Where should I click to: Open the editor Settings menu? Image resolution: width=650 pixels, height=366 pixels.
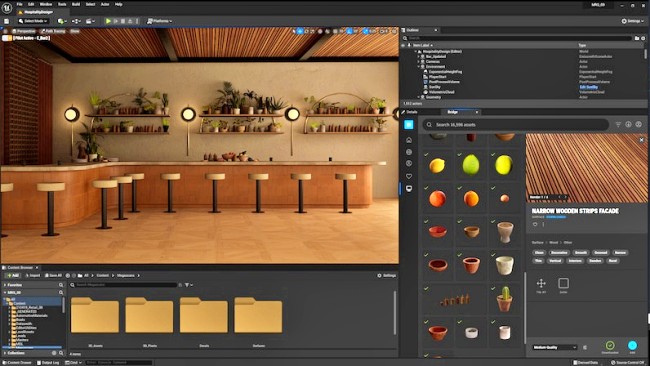coord(633,21)
